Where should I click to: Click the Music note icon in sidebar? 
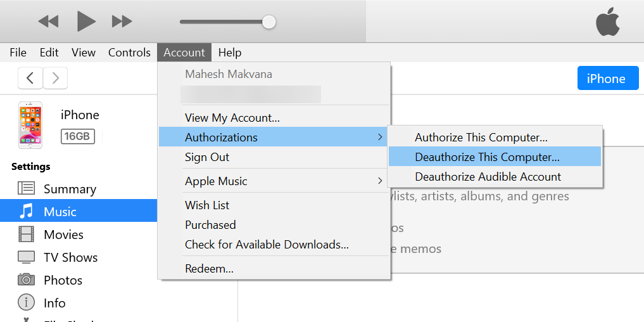pyautogui.click(x=27, y=211)
